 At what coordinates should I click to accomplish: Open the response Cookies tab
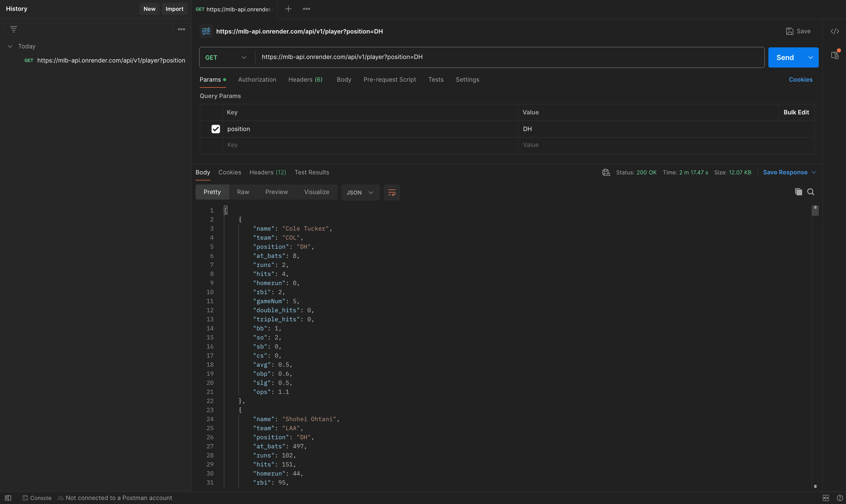230,173
